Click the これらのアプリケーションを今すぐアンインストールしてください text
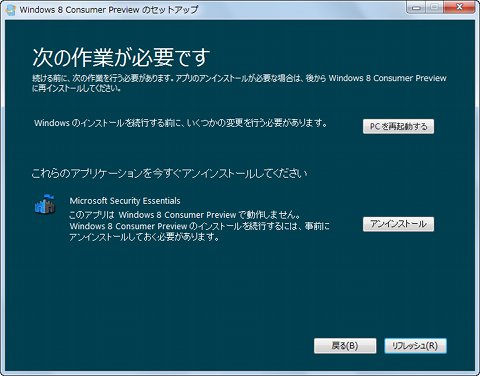 169,173
